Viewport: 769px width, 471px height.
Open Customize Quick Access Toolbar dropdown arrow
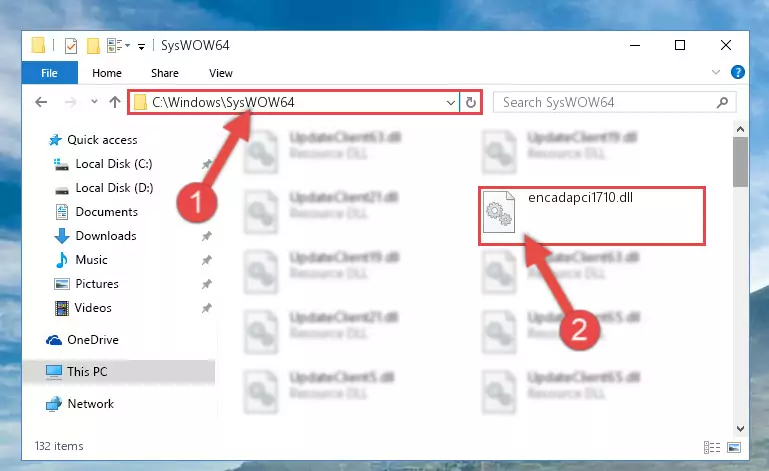tap(141, 47)
